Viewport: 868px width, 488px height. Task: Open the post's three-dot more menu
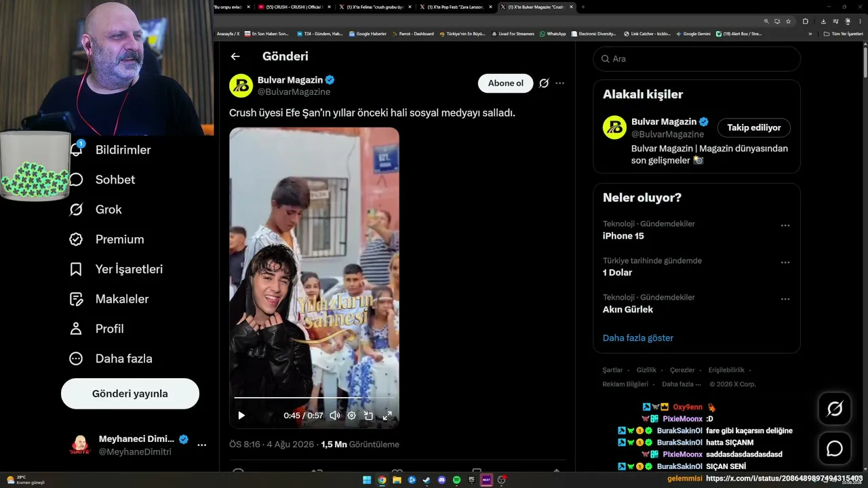point(559,83)
